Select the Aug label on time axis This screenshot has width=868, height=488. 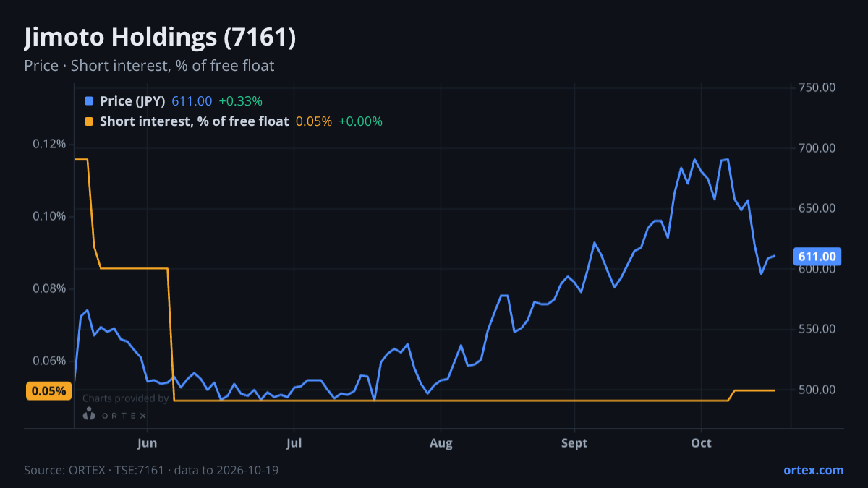point(441,443)
